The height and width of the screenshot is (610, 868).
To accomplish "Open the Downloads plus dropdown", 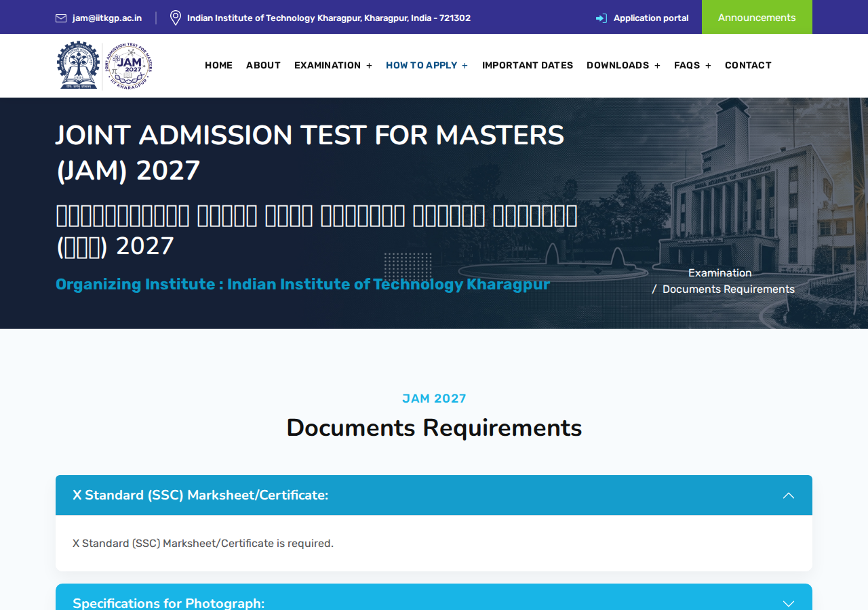I will tap(657, 66).
